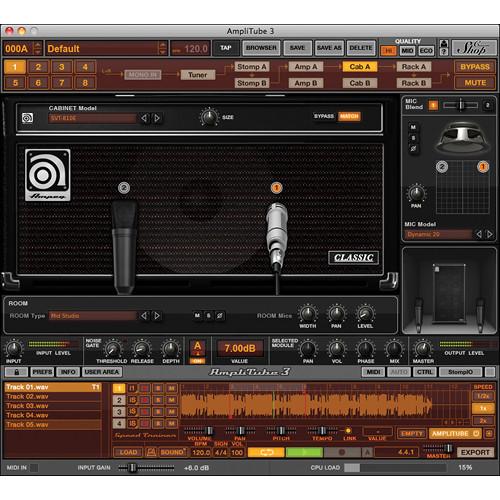Image resolution: width=500 pixels, height=500 pixels.
Task: Select ECO quality mode
Action: click(x=426, y=51)
